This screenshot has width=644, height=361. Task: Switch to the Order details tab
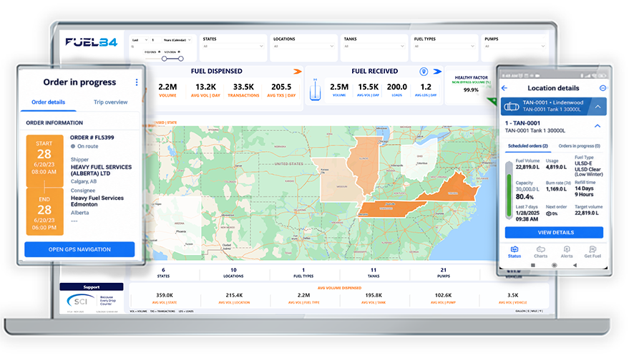49,102
